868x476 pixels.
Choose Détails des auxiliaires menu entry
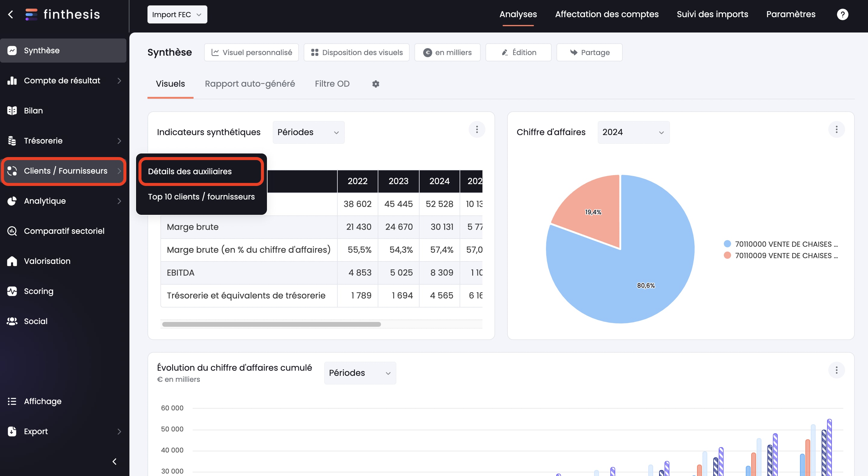tap(201, 172)
